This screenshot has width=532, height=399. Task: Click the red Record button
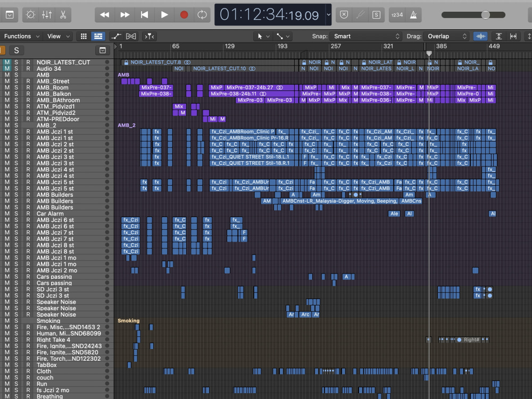pyautogui.click(x=184, y=14)
